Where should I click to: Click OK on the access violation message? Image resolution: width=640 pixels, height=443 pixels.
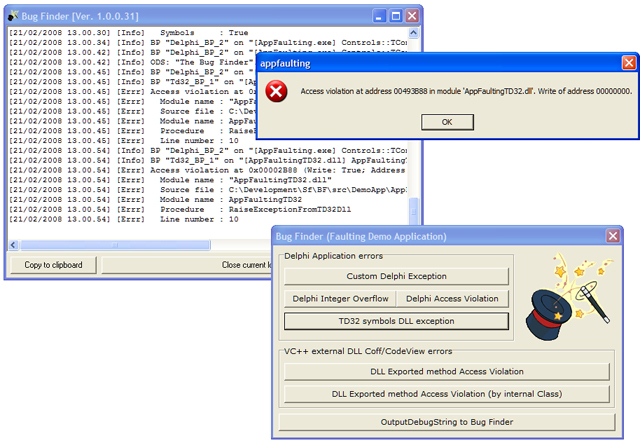click(447, 122)
